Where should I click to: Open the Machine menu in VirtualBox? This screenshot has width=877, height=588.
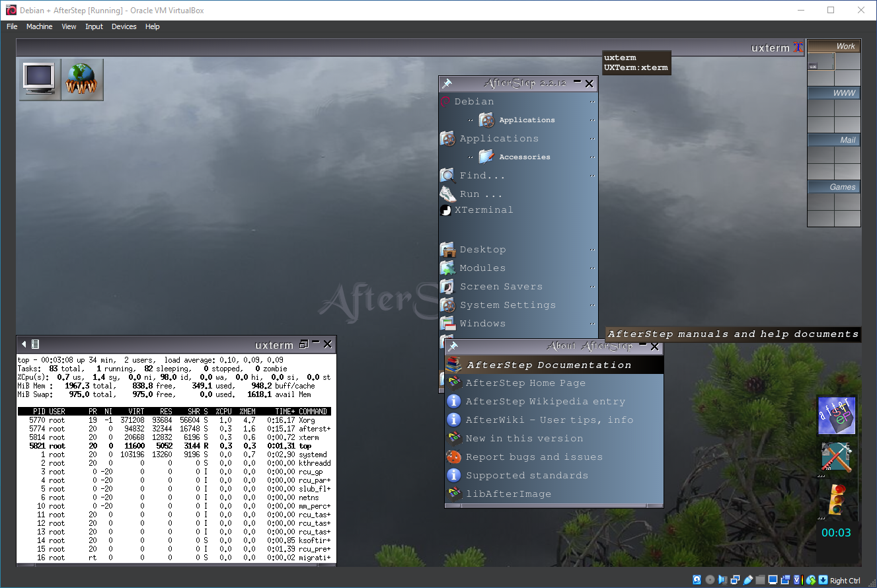[x=39, y=26]
